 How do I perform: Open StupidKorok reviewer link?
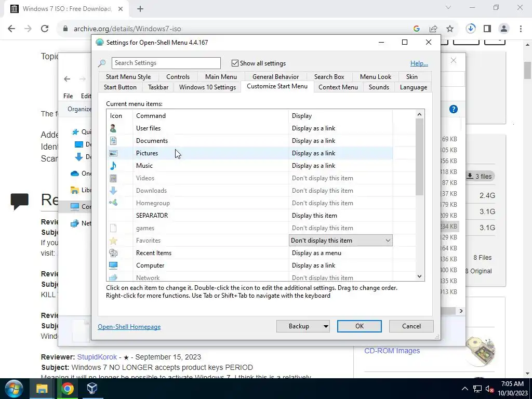click(97, 357)
